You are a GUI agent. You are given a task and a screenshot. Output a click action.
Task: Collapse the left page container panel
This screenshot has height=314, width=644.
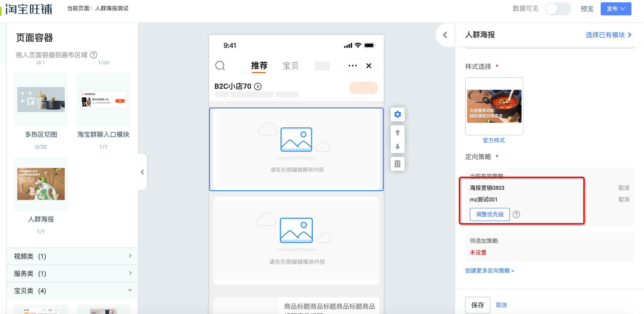click(142, 172)
